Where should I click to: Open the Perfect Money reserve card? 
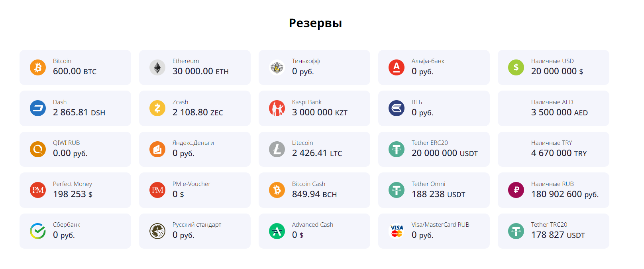75,190
